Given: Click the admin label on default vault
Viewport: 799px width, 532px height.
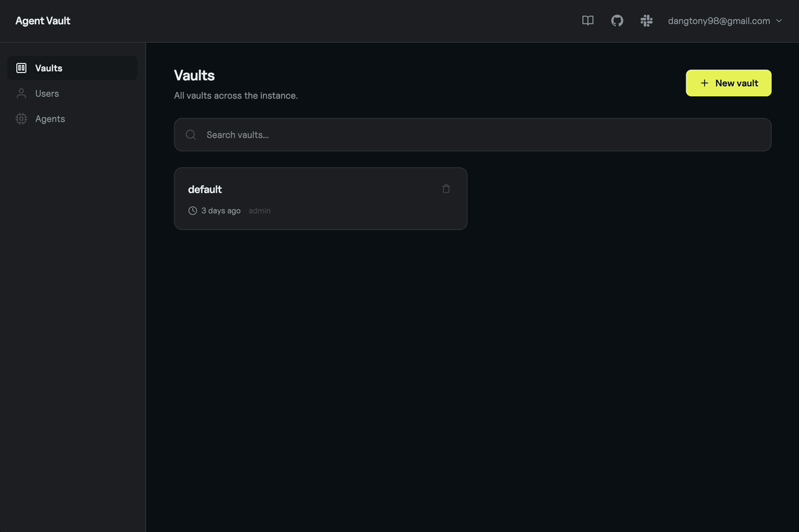Looking at the screenshot, I should click(x=259, y=211).
